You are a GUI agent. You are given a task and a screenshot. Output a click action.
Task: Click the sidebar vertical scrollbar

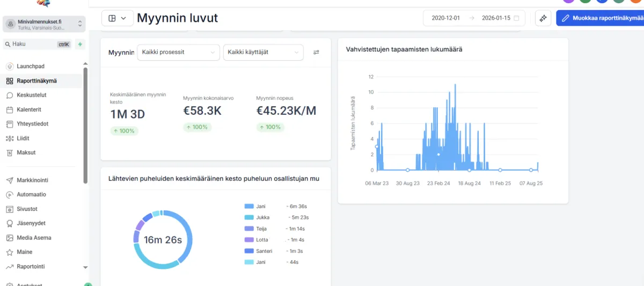(85, 124)
